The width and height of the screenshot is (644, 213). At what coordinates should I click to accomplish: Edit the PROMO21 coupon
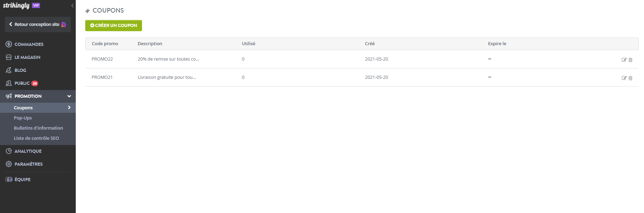tap(624, 78)
